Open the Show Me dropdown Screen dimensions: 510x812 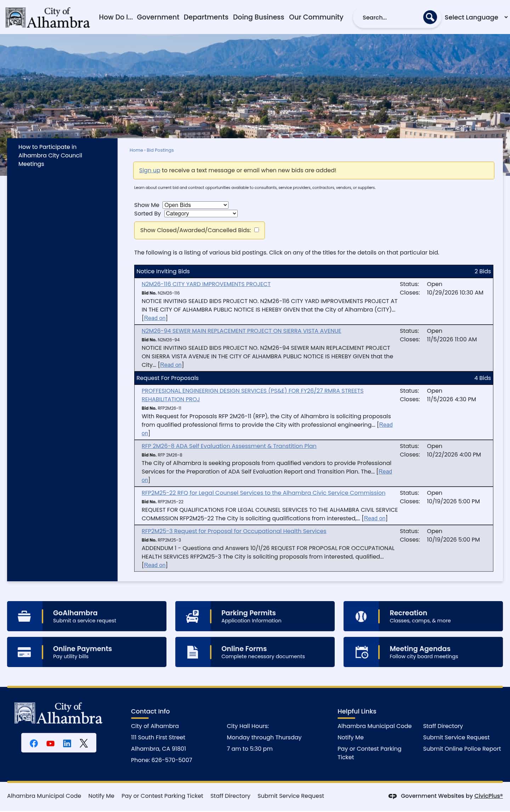coord(195,205)
